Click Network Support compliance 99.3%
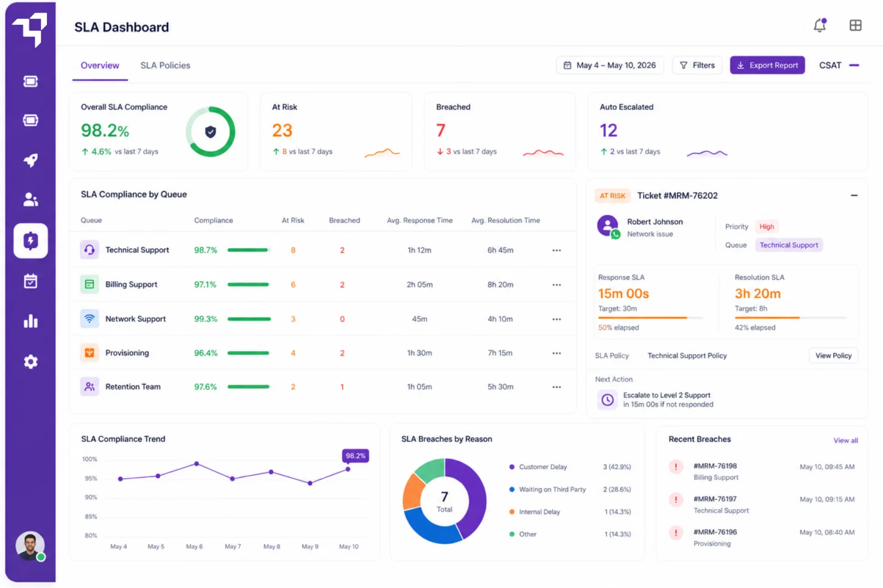 (x=205, y=319)
